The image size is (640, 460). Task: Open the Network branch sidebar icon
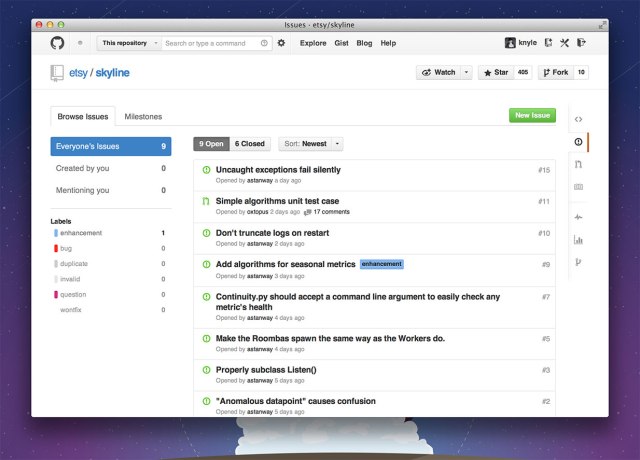(x=578, y=262)
